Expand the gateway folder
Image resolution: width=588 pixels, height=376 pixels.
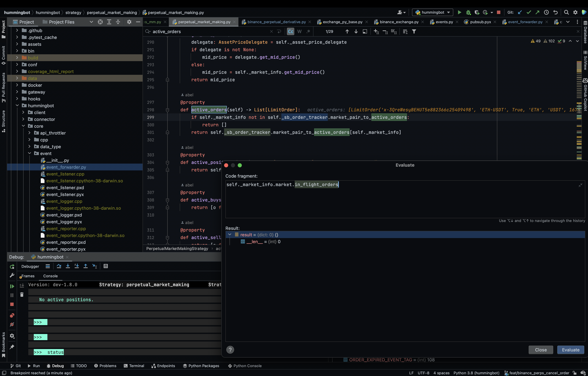[17, 92]
